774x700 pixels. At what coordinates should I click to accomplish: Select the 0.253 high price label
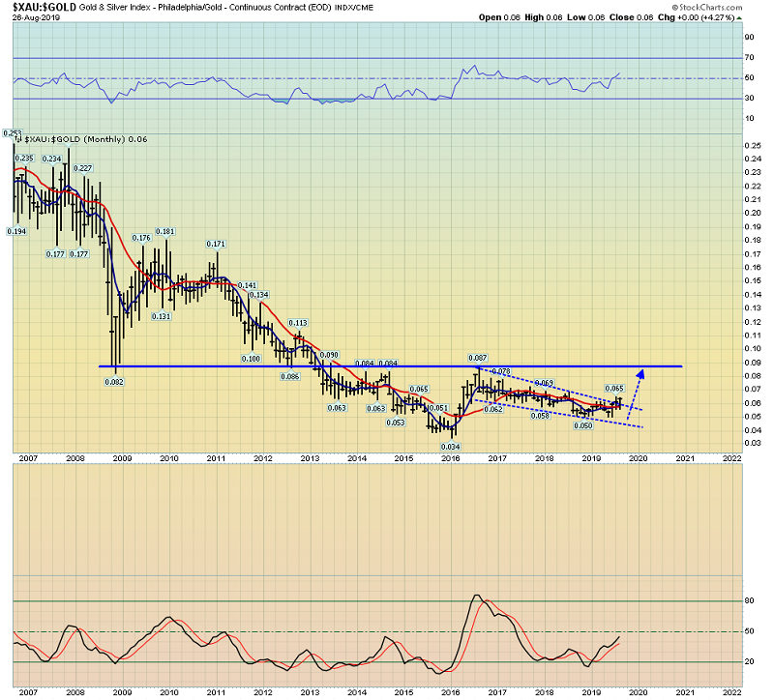(x=13, y=133)
